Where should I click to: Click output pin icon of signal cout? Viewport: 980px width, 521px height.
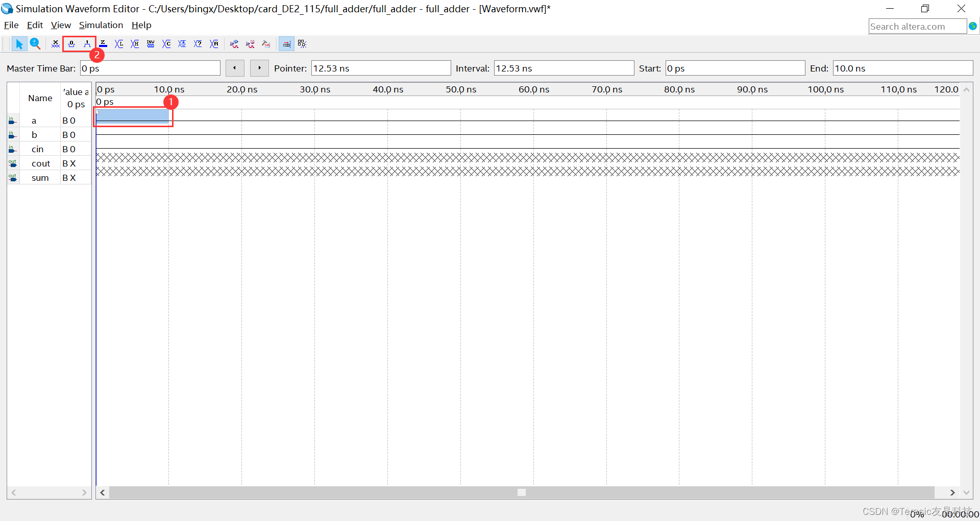[x=13, y=163]
